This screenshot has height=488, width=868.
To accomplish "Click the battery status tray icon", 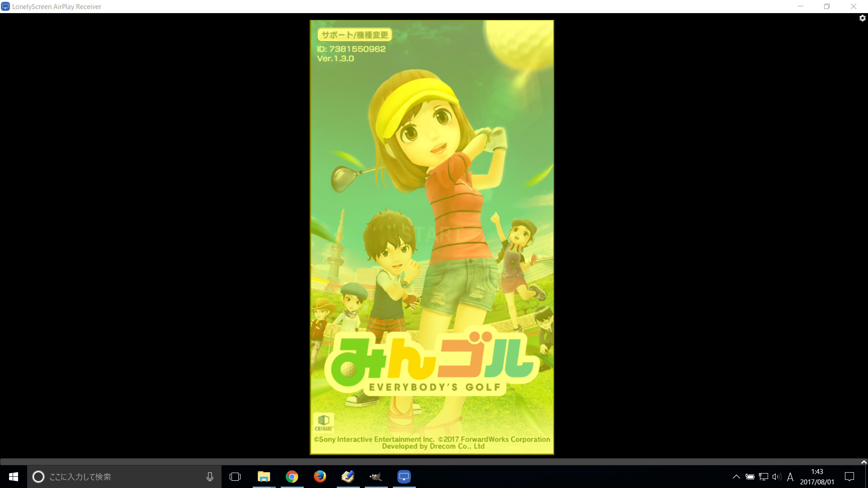I will point(750,477).
